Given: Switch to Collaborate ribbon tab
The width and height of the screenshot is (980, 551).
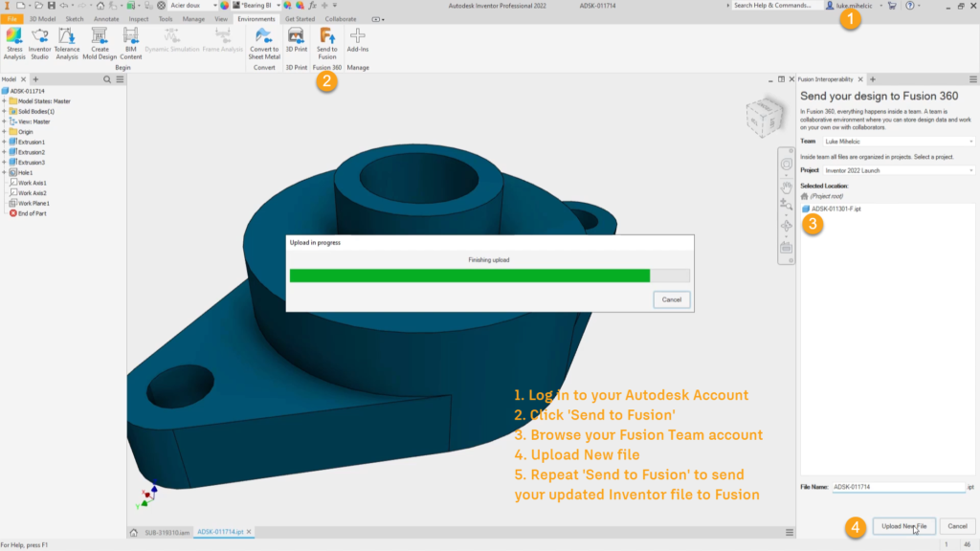Looking at the screenshot, I should (x=341, y=19).
